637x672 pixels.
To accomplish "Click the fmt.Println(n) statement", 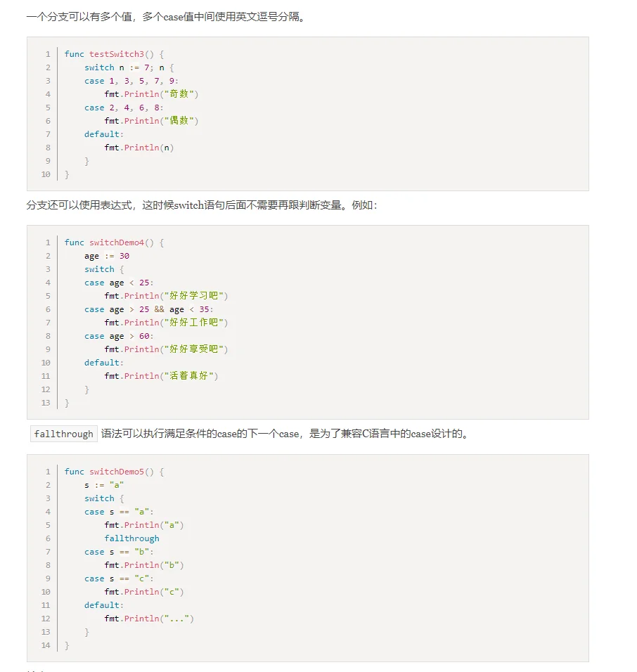I will [139, 148].
